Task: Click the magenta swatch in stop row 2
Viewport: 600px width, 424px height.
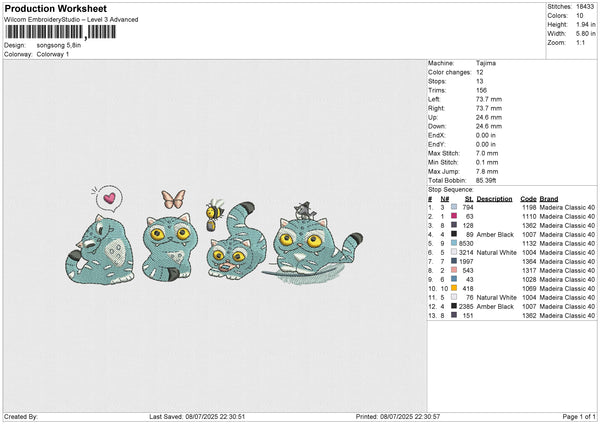Action: [x=454, y=216]
